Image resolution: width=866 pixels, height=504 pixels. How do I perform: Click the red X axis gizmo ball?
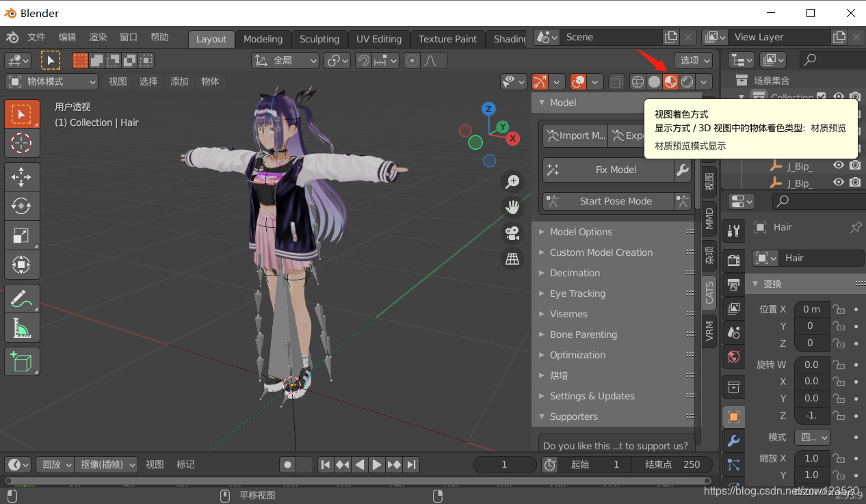pos(512,139)
